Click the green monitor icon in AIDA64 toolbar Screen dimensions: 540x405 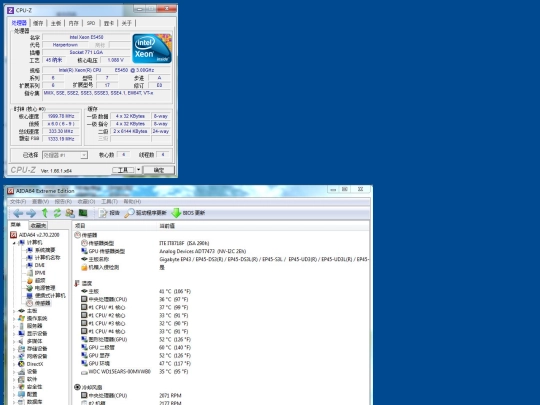coord(83,213)
